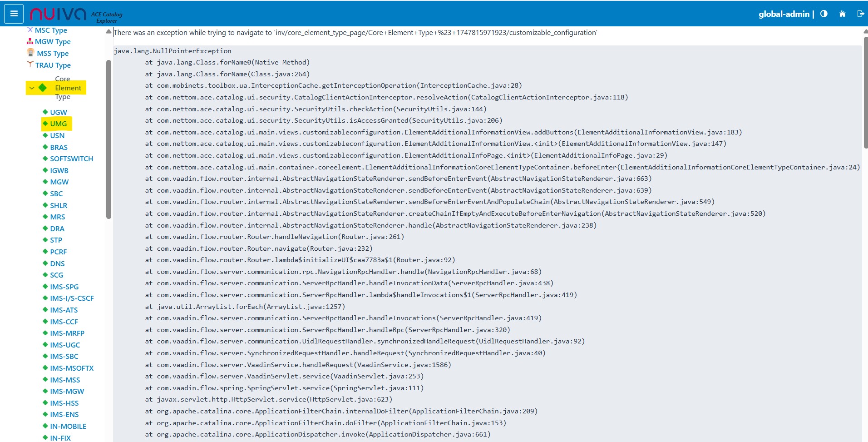Select the MSC Type item
This screenshot has width=868, height=442.
(50, 30)
